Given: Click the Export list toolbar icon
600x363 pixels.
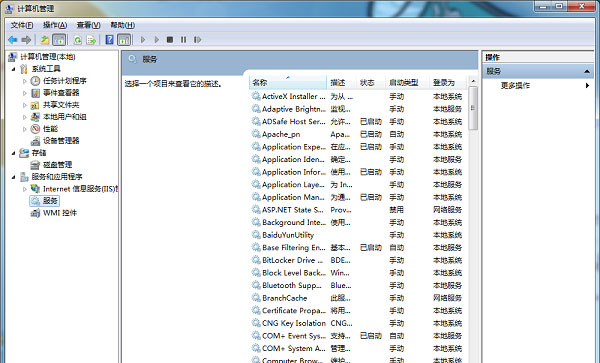Looking at the screenshot, I should [x=91, y=40].
